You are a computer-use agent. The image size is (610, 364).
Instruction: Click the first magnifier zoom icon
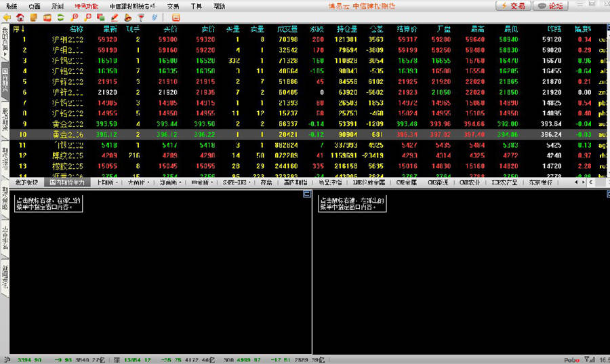click(75, 17)
